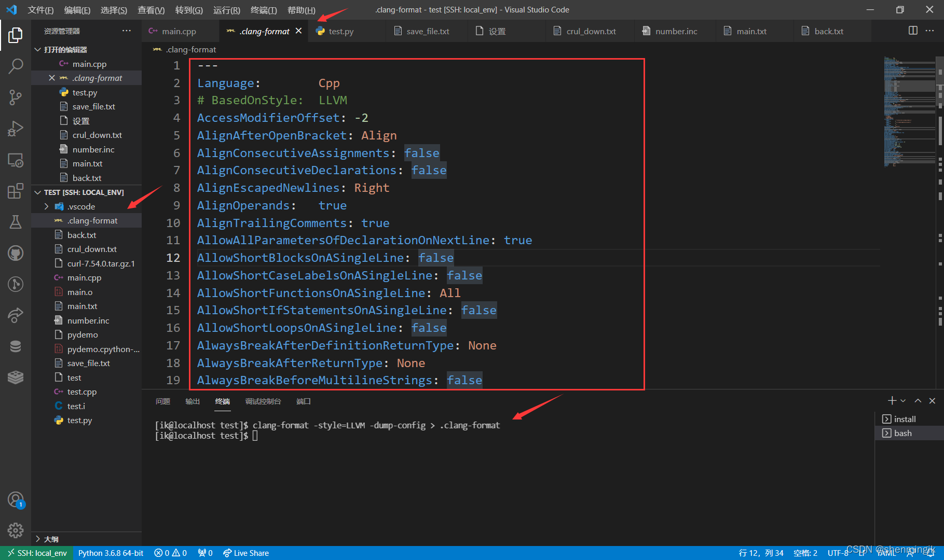Viewport: 944px width, 560px height.
Task: Open terminal launch profile dropdown
Action: [x=903, y=400]
